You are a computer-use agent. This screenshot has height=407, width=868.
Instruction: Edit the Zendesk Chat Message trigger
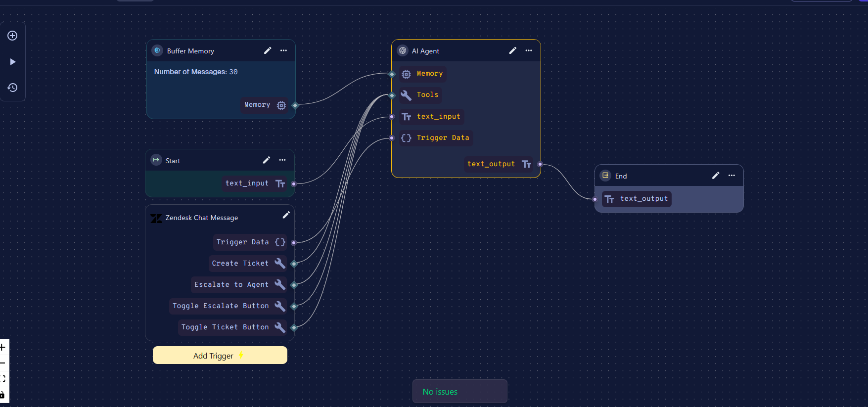point(286,215)
